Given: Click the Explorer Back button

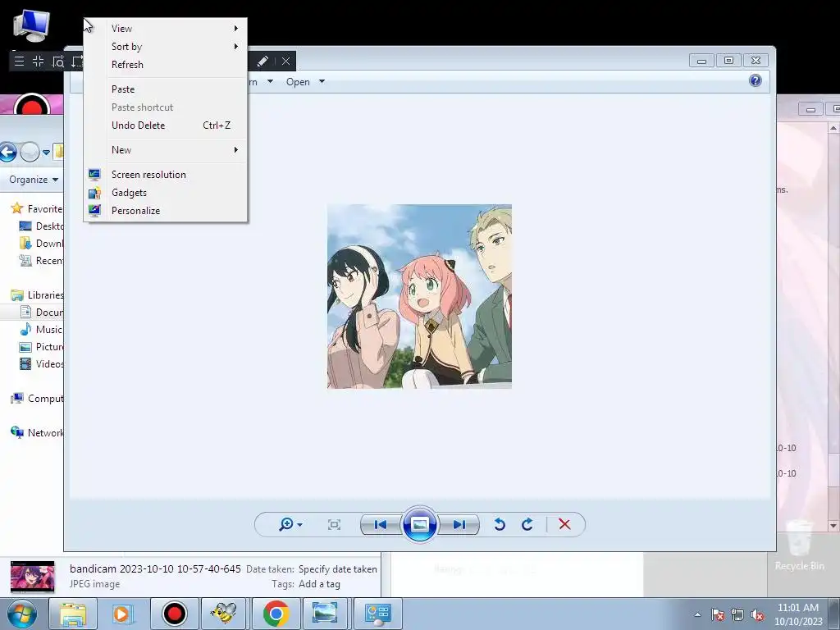Looking at the screenshot, I should pos(8,152).
